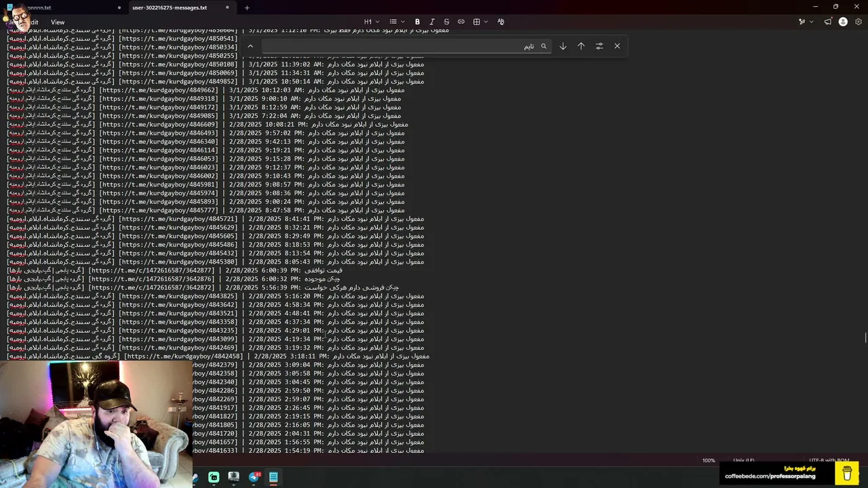Open the taskbar app left of Telegram
Viewport: 868px width, 488px height.
234,477
